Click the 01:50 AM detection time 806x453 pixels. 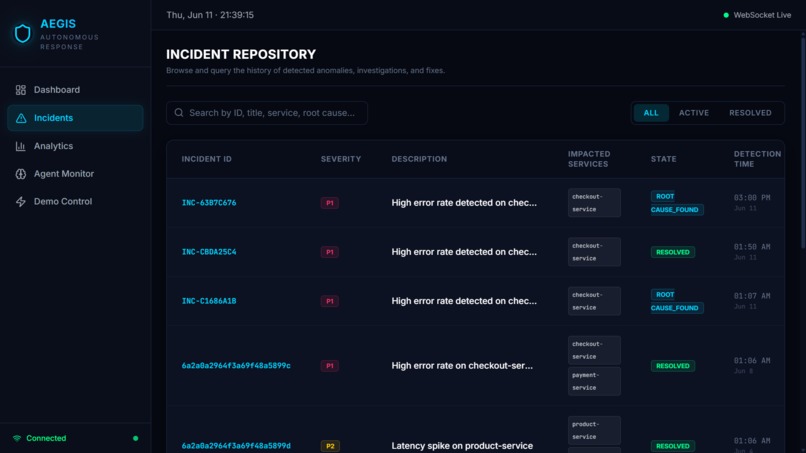752,247
